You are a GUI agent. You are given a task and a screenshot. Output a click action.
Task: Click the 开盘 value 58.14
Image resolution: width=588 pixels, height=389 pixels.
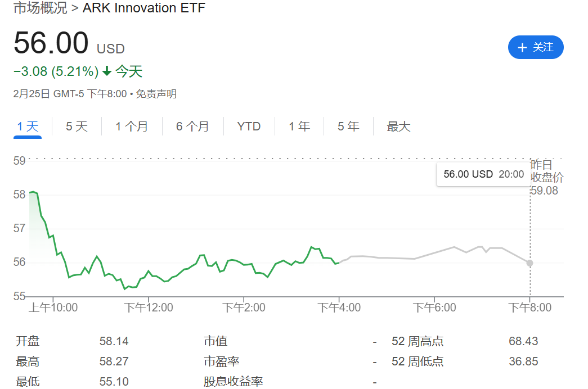click(114, 341)
